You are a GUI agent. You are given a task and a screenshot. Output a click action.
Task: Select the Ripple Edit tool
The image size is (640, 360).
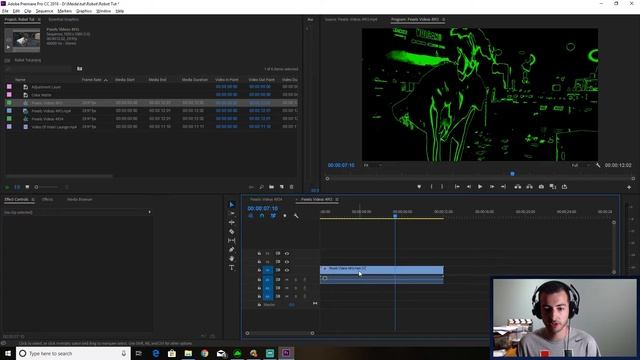(232, 222)
